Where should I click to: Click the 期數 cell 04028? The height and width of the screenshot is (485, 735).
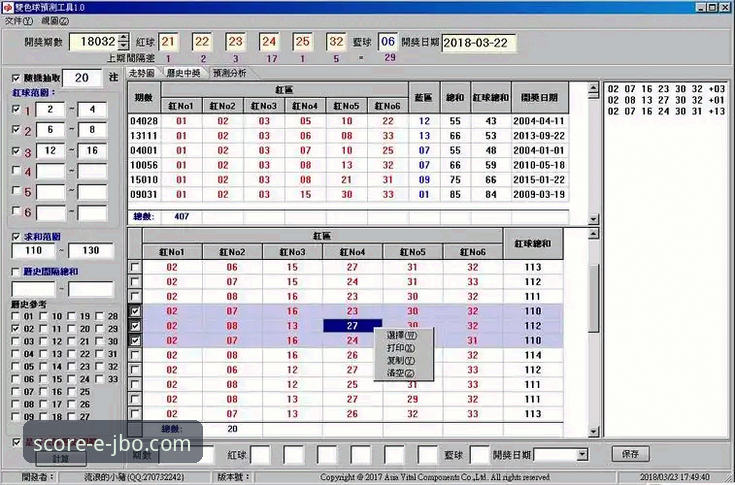pos(144,121)
